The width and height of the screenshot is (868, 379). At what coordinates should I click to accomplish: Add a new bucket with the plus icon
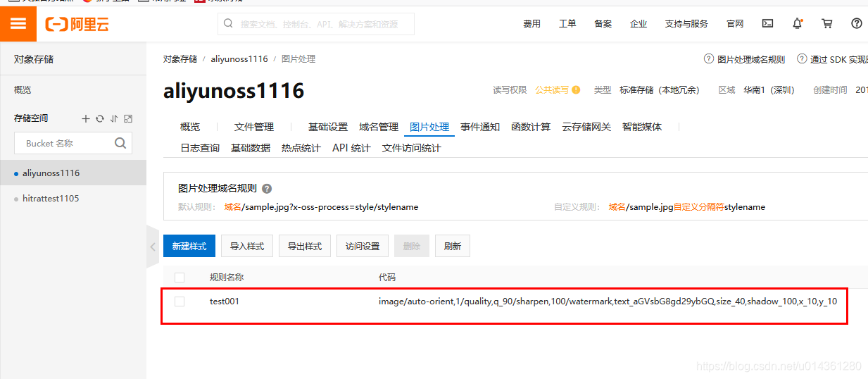coord(86,119)
